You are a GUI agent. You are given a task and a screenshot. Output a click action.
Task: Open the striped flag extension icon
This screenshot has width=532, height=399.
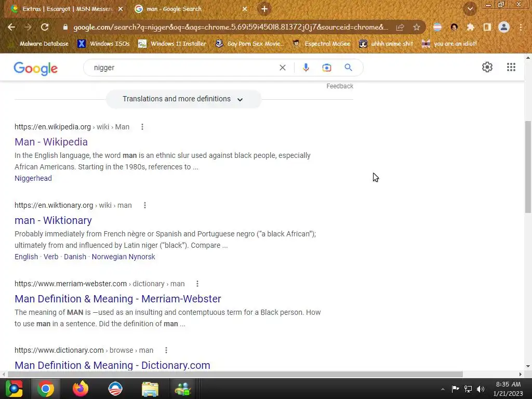pos(437,27)
